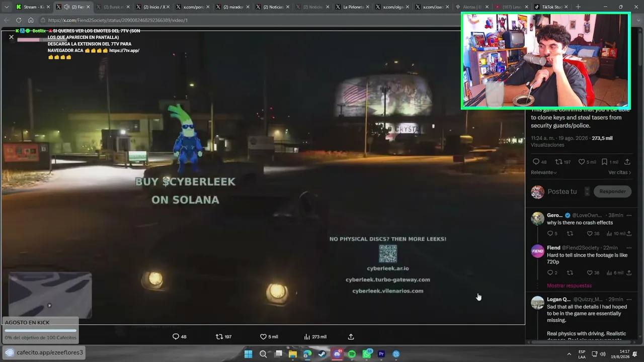Open more options for Gero's reply

(628, 215)
